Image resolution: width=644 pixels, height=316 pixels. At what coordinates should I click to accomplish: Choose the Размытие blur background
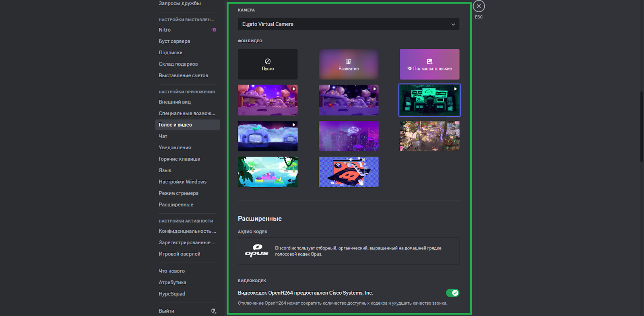tap(349, 64)
